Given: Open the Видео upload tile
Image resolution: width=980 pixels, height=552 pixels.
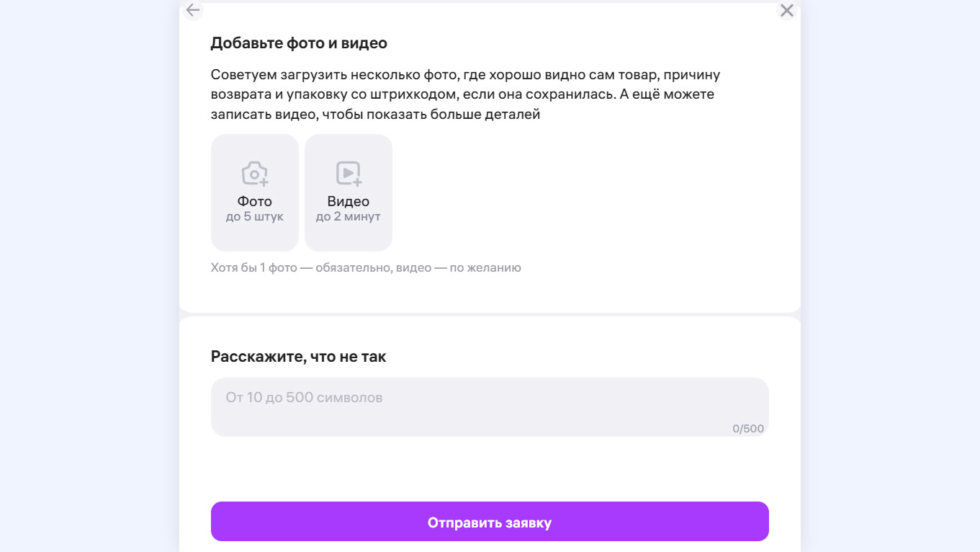Looking at the screenshot, I should [349, 192].
